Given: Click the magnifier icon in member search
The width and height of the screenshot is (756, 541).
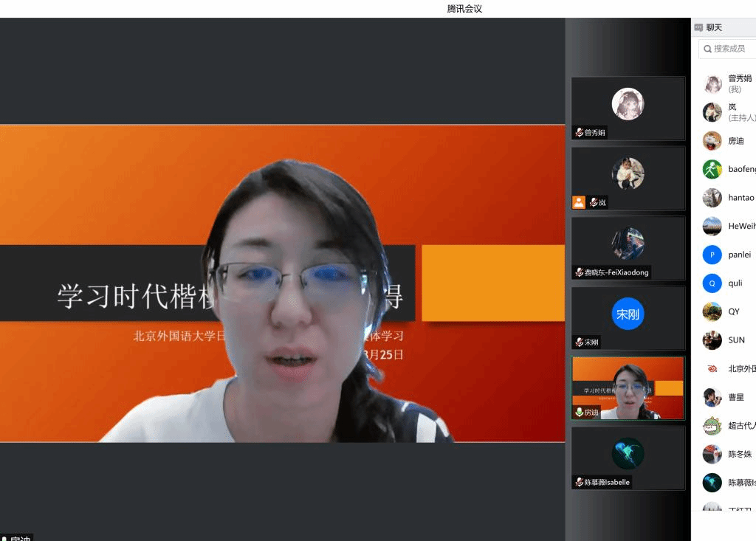Looking at the screenshot, I should (x=707, y=49).
